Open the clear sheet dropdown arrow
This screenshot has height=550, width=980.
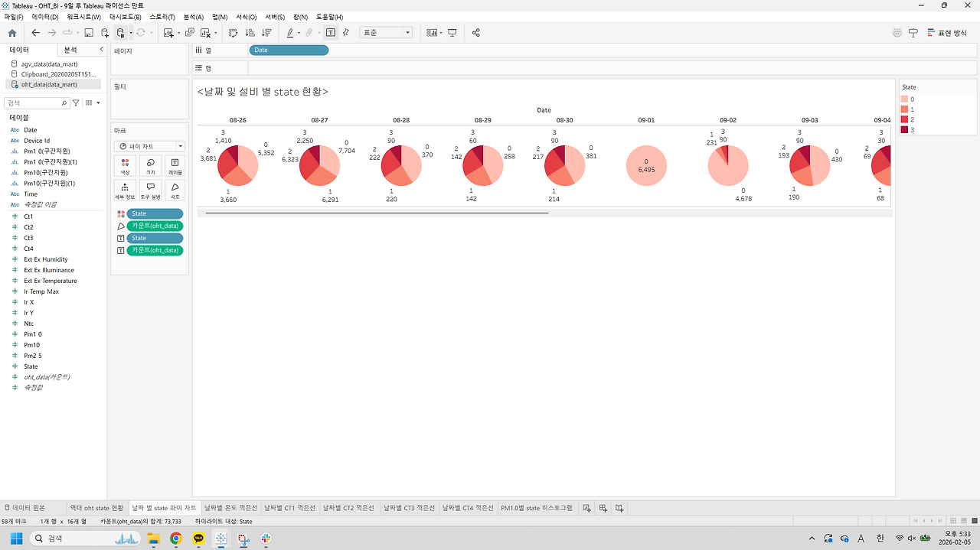click(215, 33)
